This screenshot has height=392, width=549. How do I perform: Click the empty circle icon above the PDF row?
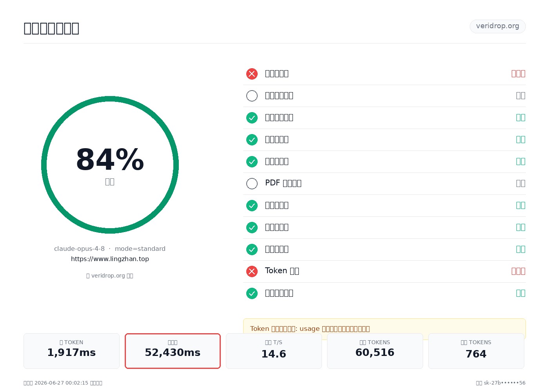pos(252,96)
